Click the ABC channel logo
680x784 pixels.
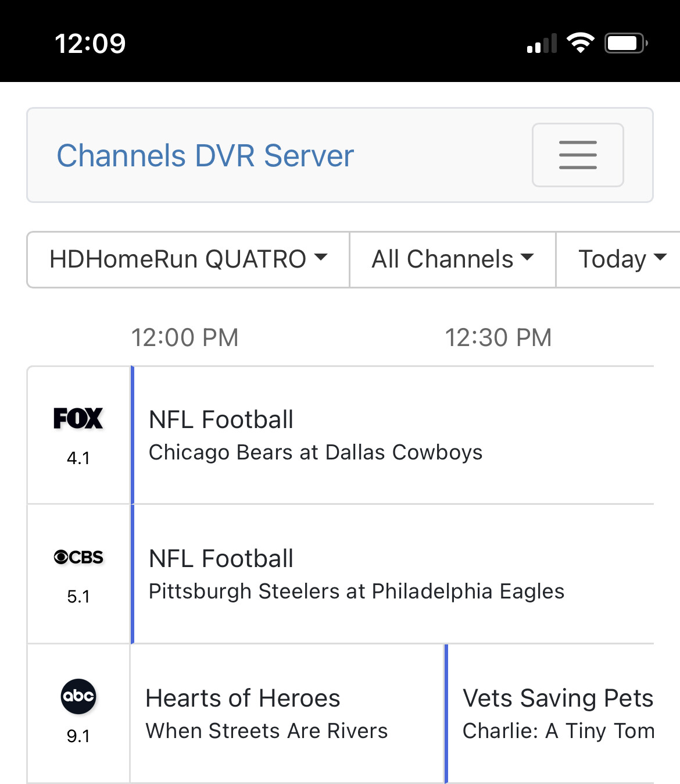pos(78,696)
